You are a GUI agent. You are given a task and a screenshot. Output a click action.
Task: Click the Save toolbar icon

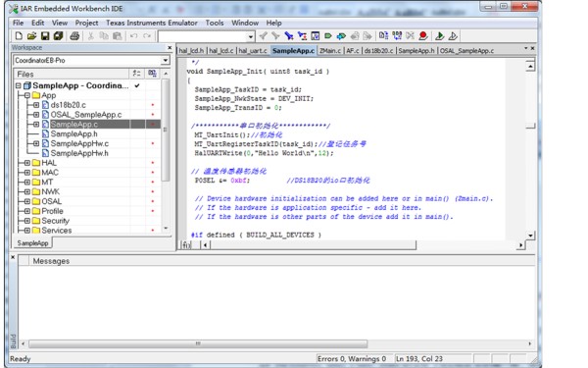tap(45, 36)
